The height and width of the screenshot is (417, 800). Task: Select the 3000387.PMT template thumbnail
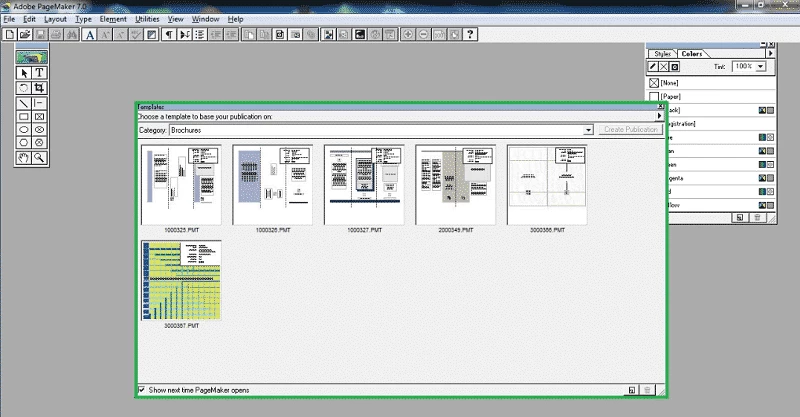click(x=181, y=280)
